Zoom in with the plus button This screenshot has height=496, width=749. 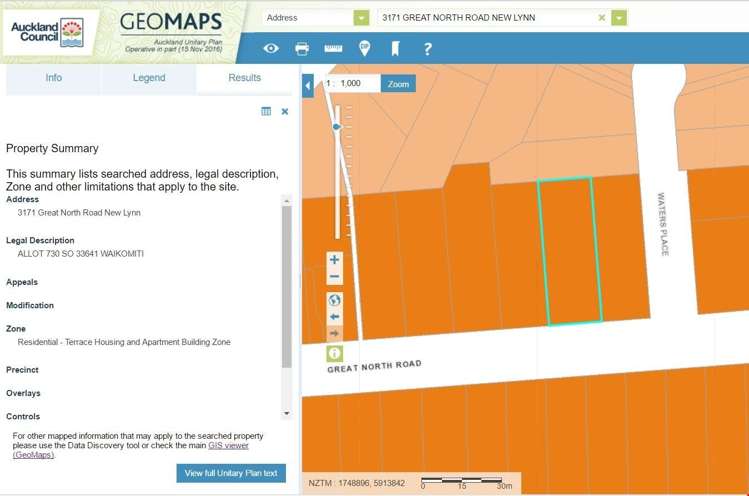pyautogui.click(x=335, y=260)
